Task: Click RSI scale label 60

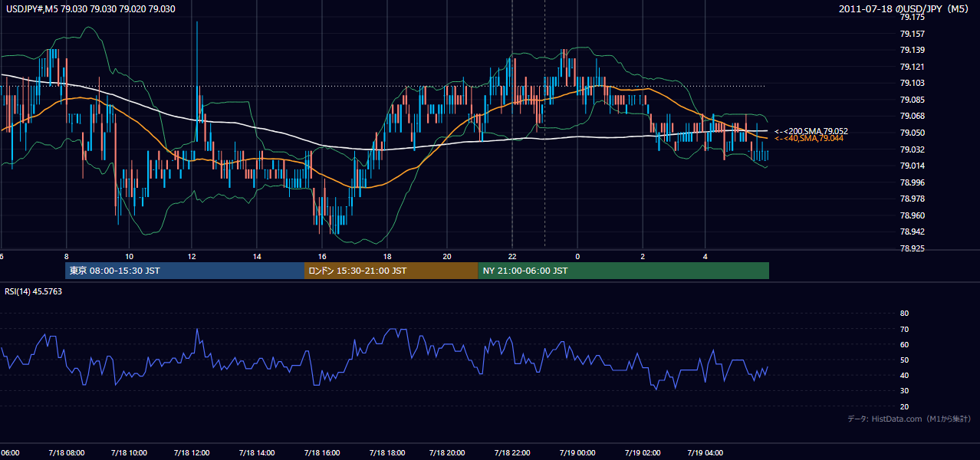Action: [904, 344]
